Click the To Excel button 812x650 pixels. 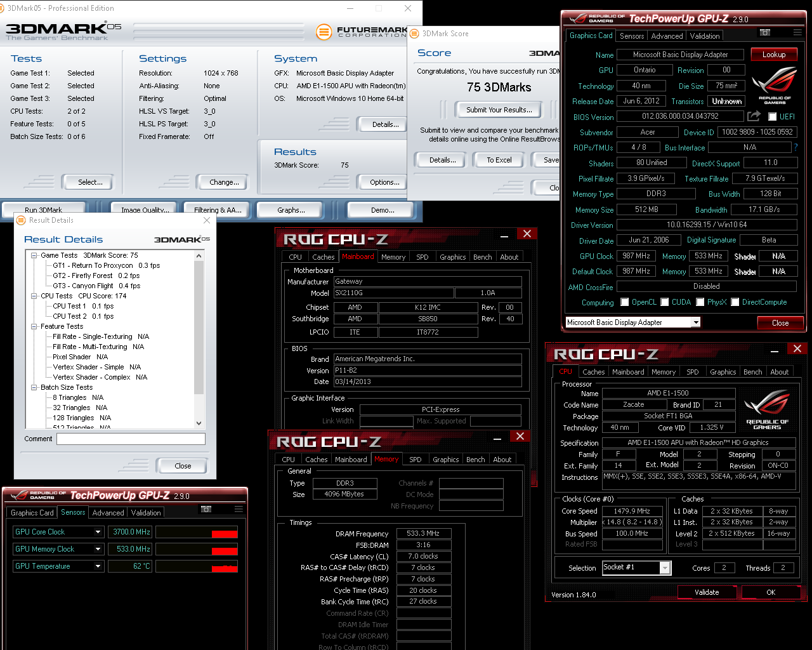click(499, 160)
